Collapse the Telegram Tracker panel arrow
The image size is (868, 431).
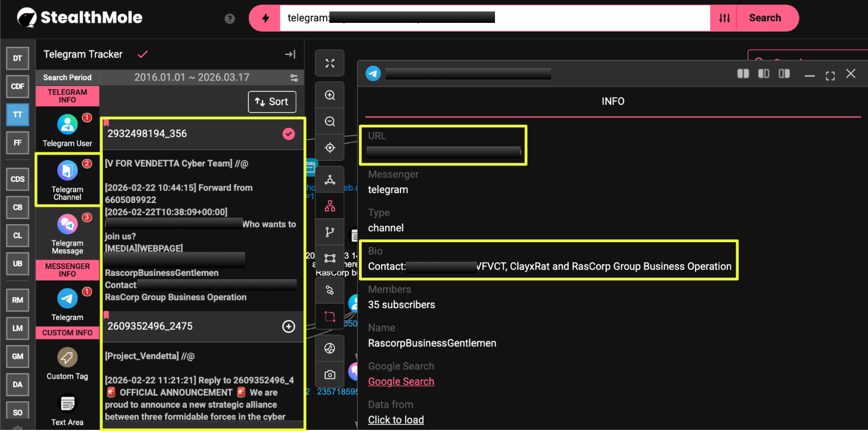click(290, 54)
